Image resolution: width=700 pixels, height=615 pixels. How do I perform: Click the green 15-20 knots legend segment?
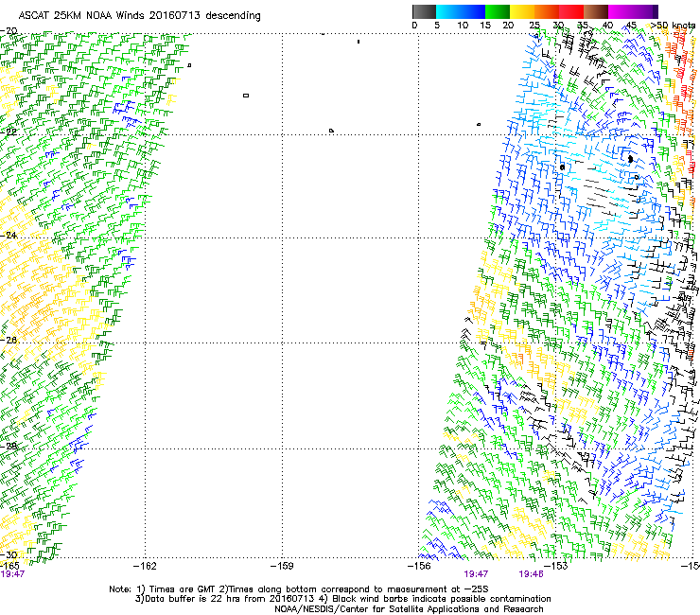pyautogui.click(x=498, y=11)
